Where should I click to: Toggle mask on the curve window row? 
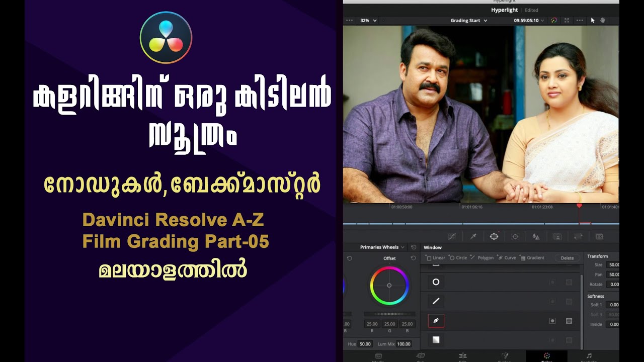569,321
